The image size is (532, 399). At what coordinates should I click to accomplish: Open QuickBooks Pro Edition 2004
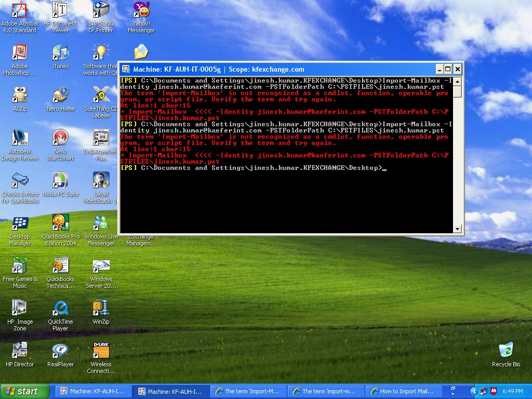click(x=60, y=222)
